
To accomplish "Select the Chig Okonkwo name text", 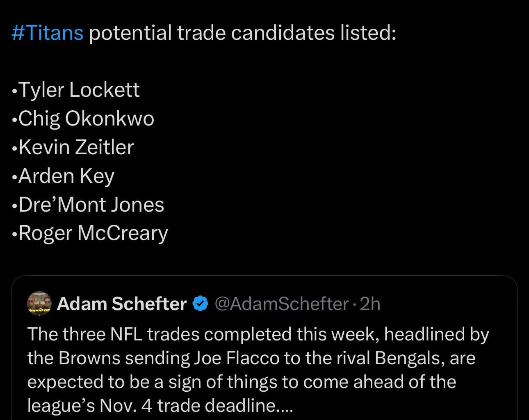I will [87, 119].
